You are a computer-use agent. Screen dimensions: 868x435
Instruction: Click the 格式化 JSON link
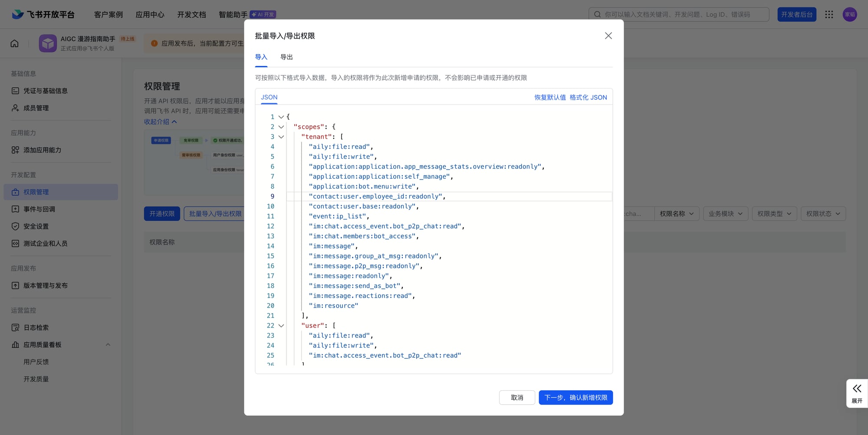coord(588,98)
